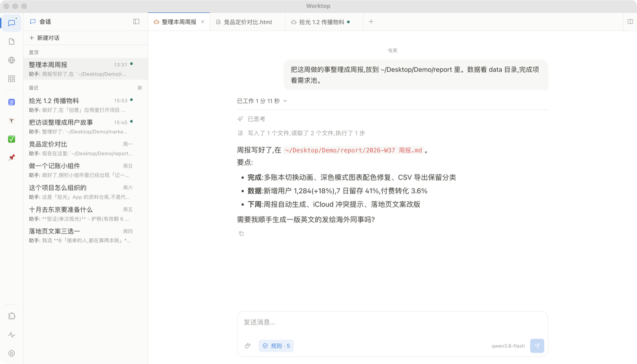Switch to the 竞品定价对比.html tab
This screenshot has width=637, height=364.
click(x=248, y=22)
